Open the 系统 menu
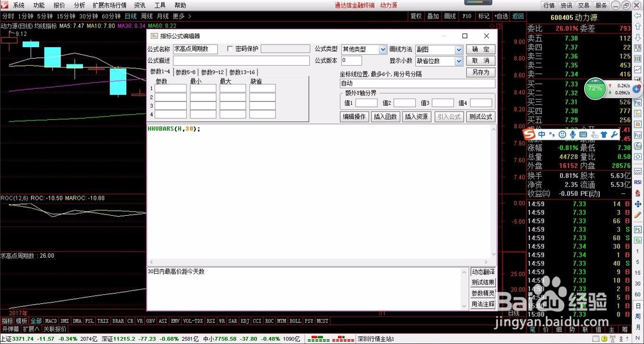644x344 pixels. point(19,5)
